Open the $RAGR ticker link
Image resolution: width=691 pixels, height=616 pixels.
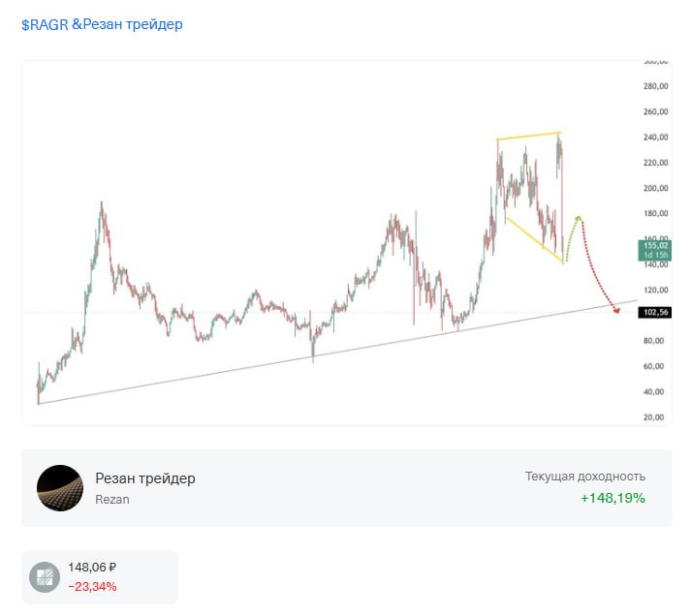point(45,24)
